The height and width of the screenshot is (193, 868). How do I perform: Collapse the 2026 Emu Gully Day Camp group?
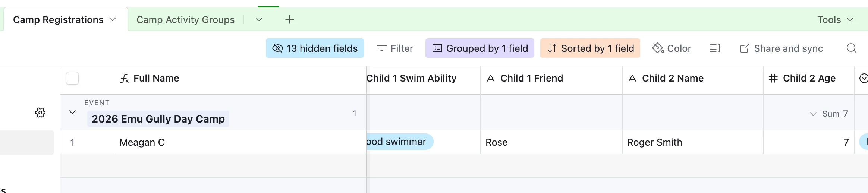[x=72, y=112]
